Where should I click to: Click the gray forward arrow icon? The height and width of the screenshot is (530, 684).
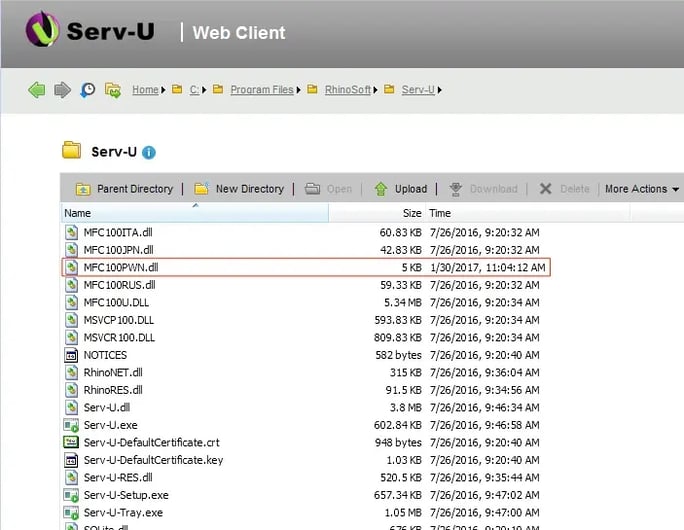pyautogui.click(x=62, y=90)
